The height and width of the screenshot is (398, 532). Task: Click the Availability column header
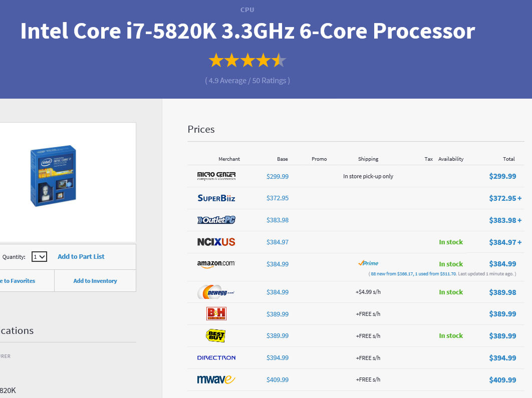451,159
